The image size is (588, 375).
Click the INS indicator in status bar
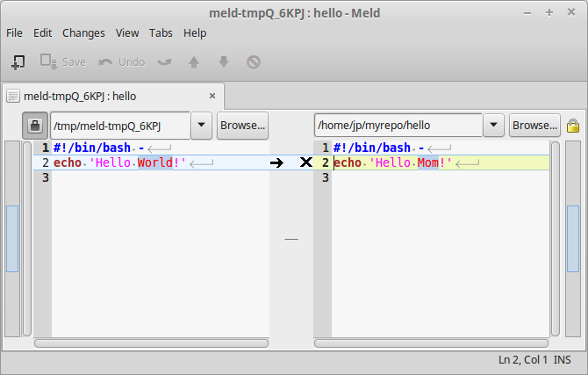tap(563, 359)
